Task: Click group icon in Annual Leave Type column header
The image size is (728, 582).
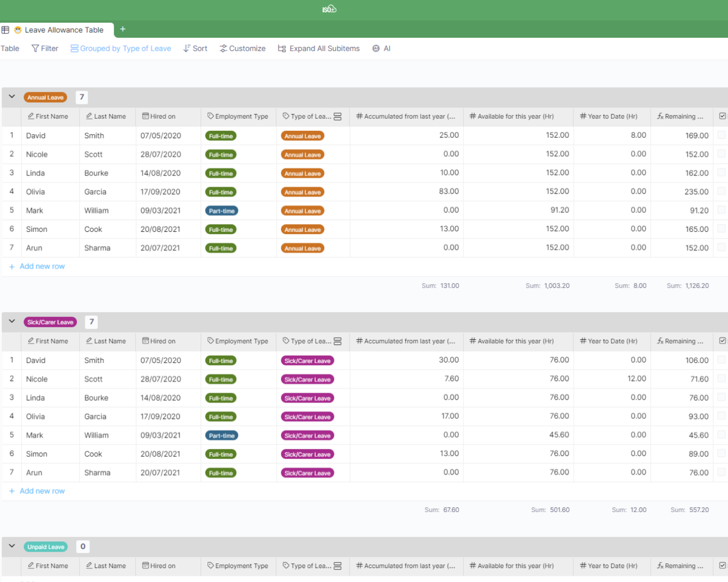Action: tap(338, 116)
